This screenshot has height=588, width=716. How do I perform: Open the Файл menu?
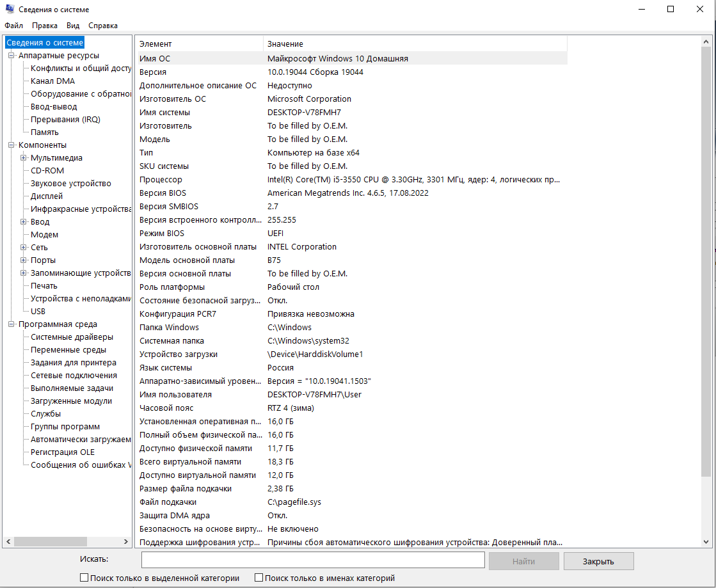pos(13,26)
